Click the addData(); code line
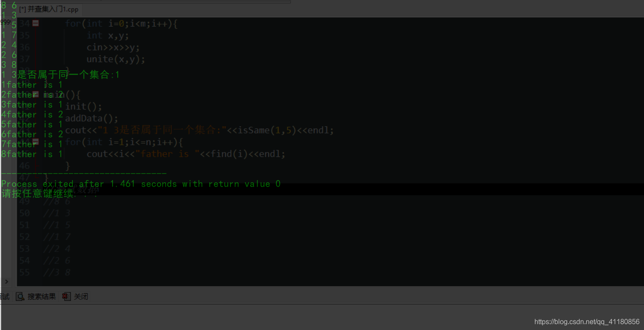 tap(91, 118)
